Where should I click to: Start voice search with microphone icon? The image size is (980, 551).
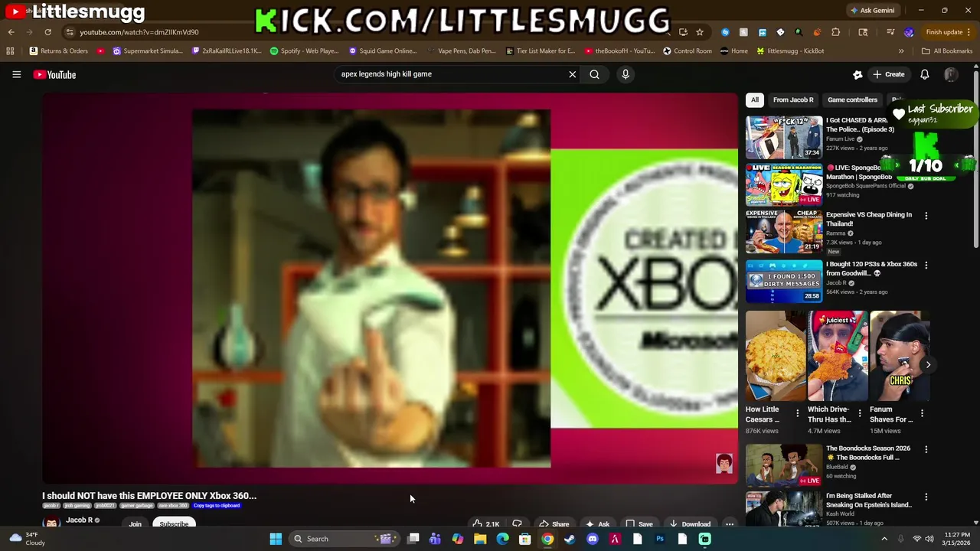pos(626,74)
